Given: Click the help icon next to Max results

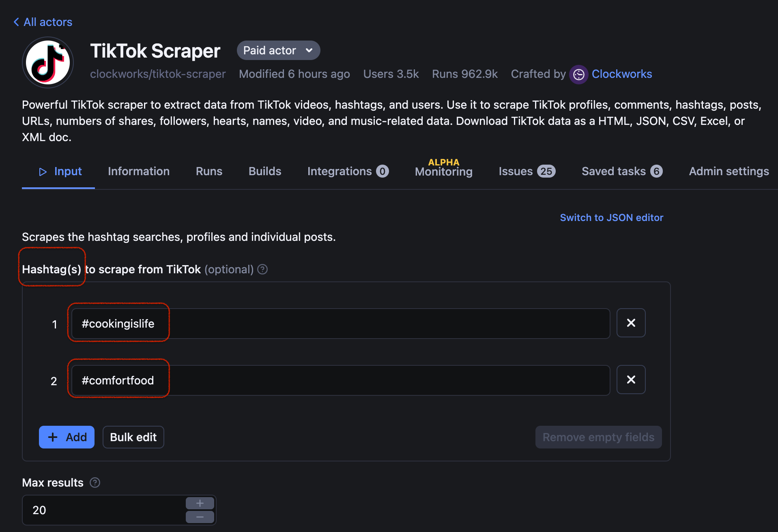Looking at the screenshot, I should click(95, 483).
